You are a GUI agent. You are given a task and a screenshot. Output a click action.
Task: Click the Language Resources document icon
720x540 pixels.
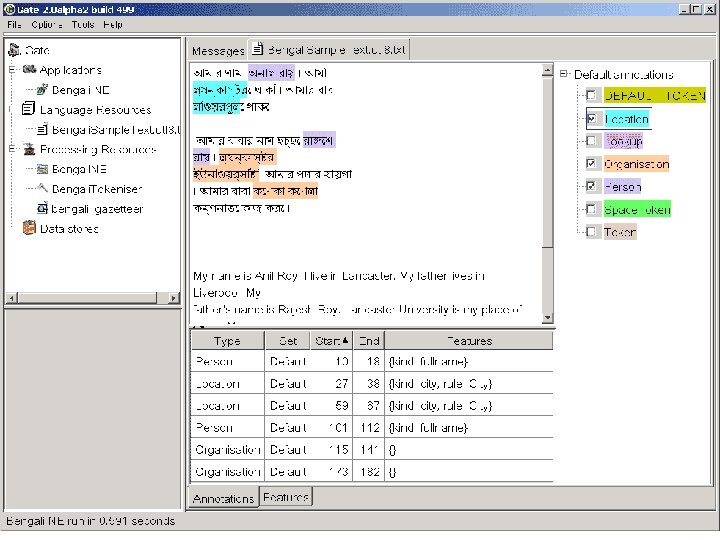click(x=29, y=110)
